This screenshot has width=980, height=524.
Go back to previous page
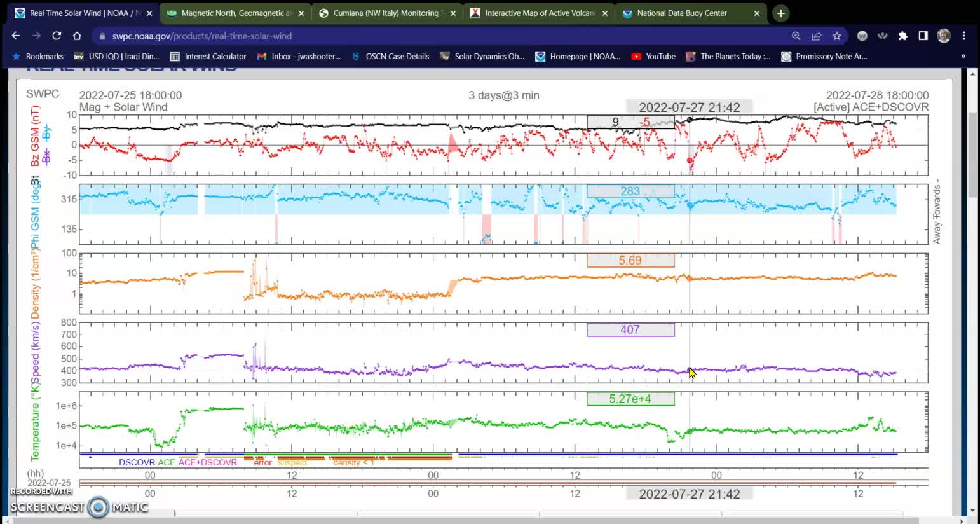click(16, 36)
